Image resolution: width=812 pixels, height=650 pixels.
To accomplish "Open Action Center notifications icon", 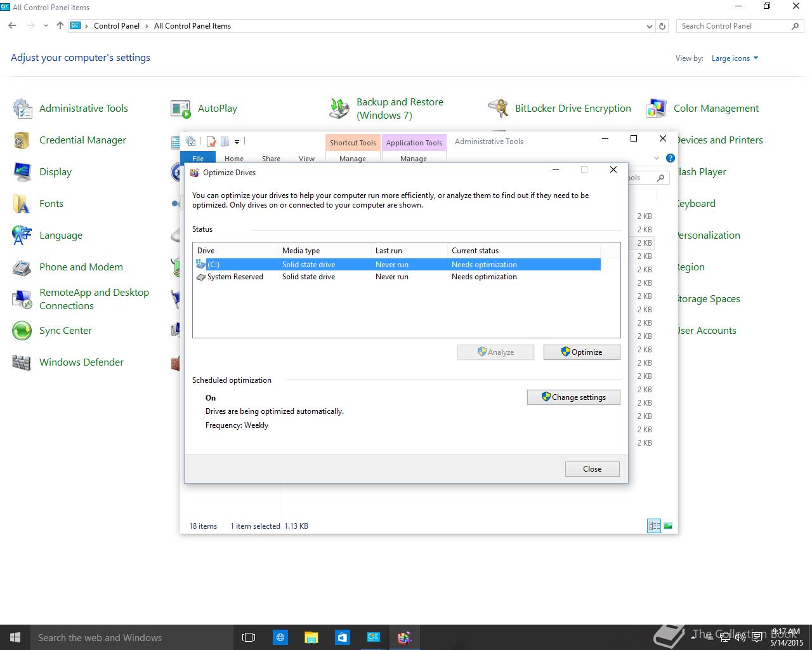I will pos(757,637).
